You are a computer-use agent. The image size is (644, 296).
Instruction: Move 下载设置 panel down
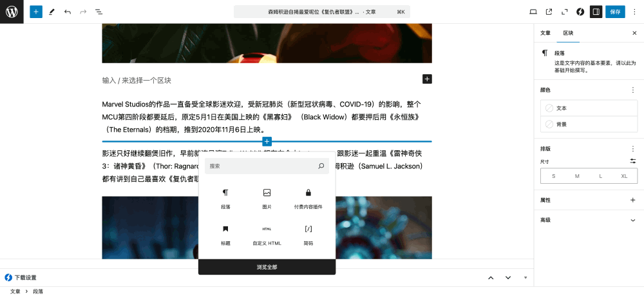[x=508, y=277]
